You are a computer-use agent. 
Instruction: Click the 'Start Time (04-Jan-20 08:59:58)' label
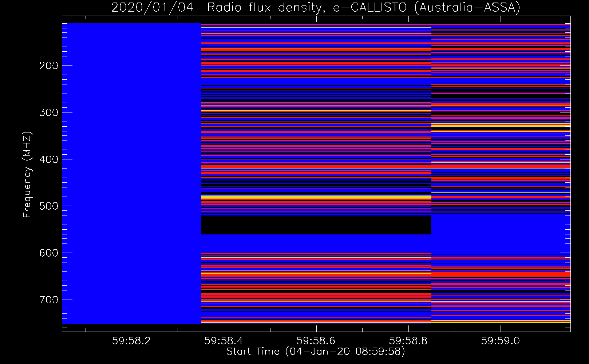[316, 352]
